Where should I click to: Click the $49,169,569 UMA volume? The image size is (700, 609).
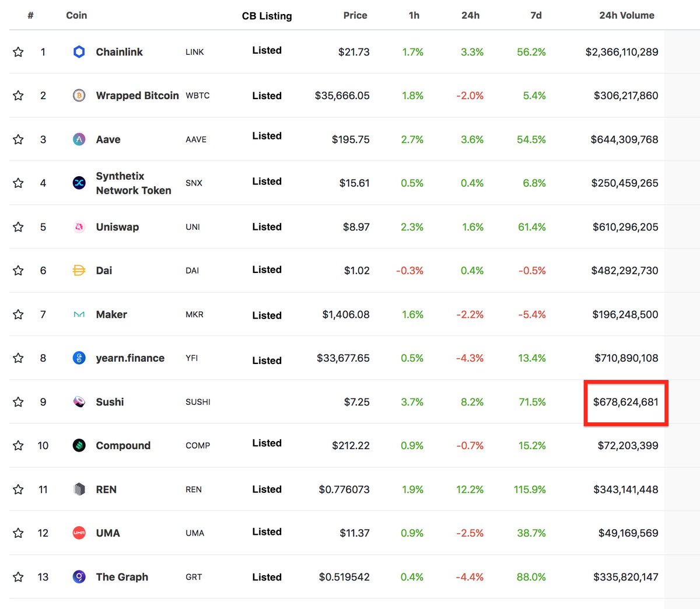[628, 533]
